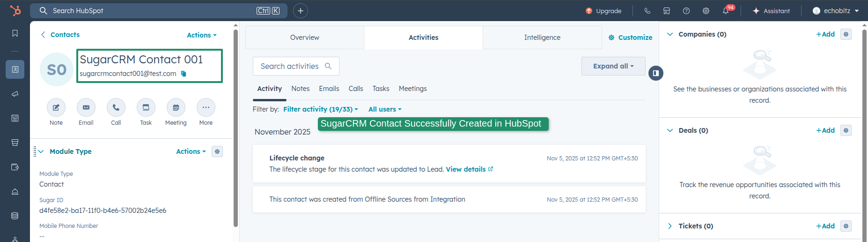
Task: Open the Commerce sidebar icon below Content
Action: [x=15, y=143]
